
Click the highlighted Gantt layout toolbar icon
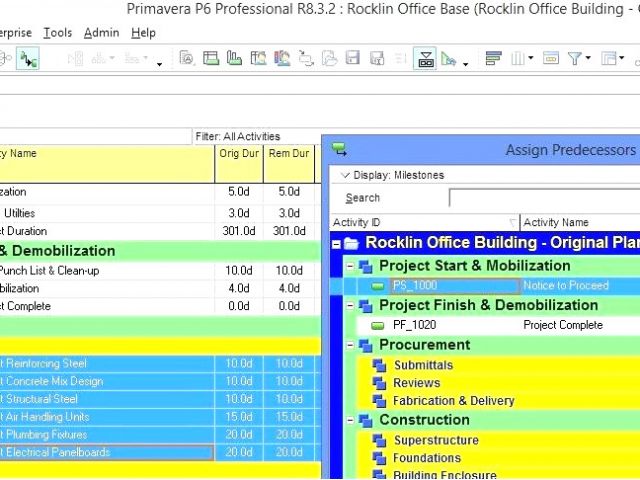click(x=425, y=59)
